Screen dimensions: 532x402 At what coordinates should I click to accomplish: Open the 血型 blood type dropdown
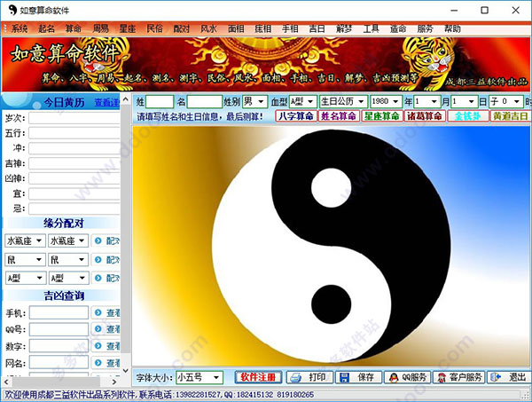pos(310,101)
